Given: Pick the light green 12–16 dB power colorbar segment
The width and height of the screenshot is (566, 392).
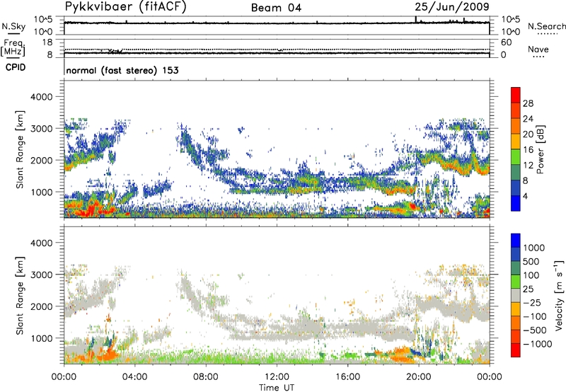Looking at the screenshot, I should [516, 157].
